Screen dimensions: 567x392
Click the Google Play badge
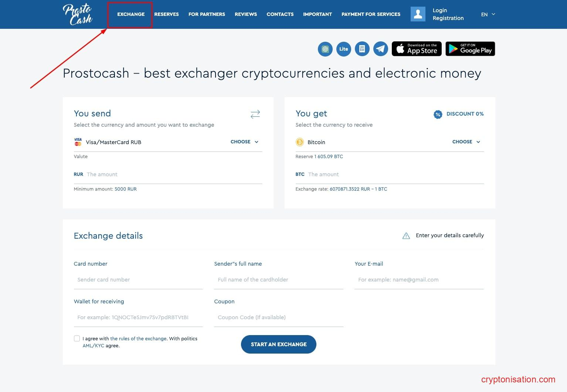click(470, 49)
